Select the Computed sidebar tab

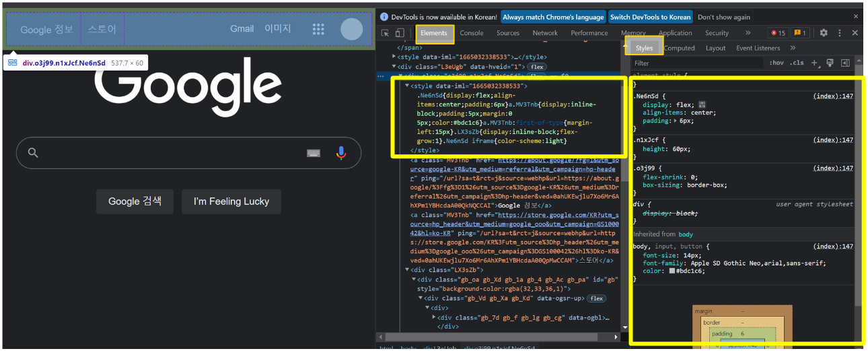click(x=680, y=48)
